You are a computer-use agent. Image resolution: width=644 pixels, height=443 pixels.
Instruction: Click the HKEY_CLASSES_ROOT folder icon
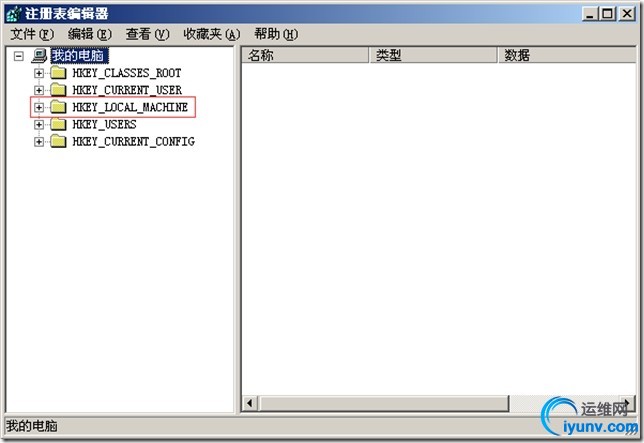click(58, 73)
